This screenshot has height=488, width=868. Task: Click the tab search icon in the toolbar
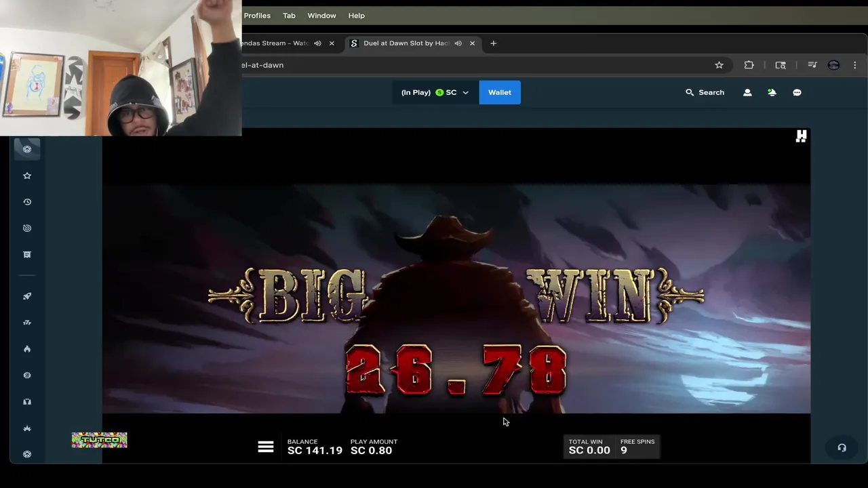(x=781, y=65)
